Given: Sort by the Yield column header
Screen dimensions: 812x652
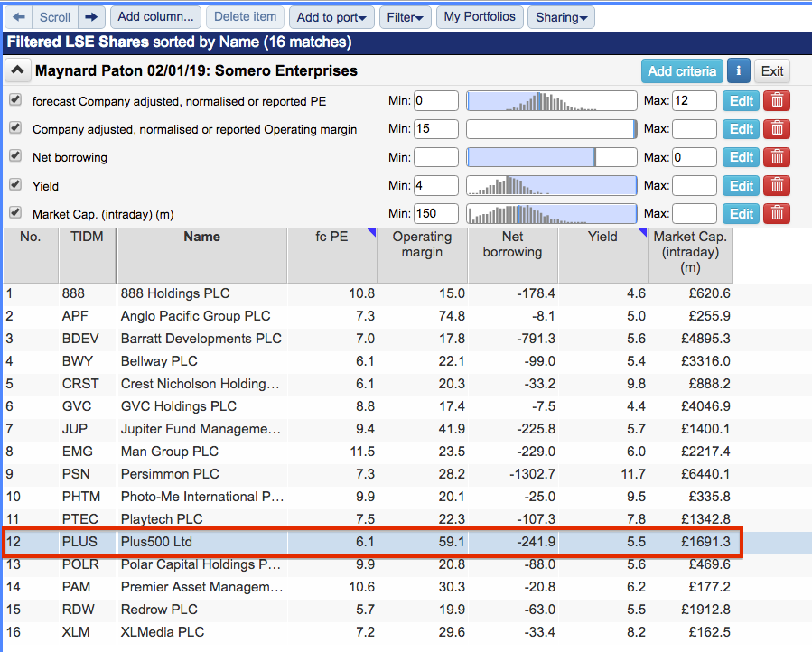Looking at the screenshot, I should [602, 256].
